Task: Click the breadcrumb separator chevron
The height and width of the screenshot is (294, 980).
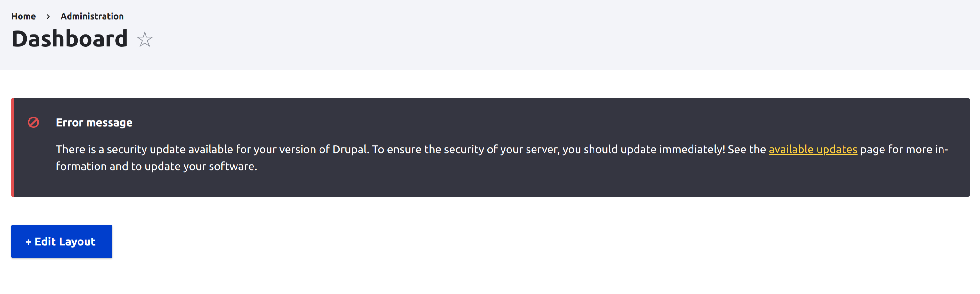Action: click(x=48, y=17)
